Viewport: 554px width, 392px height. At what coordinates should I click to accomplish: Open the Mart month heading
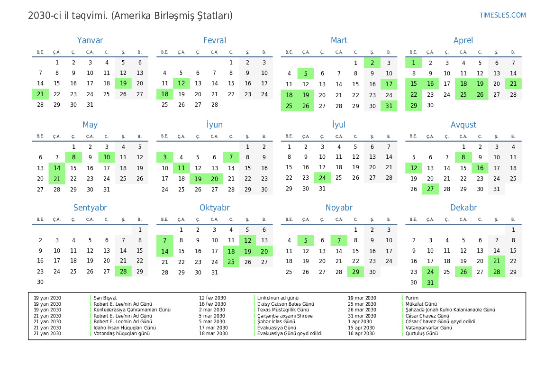pyautogui.click(x=339, y=40)
